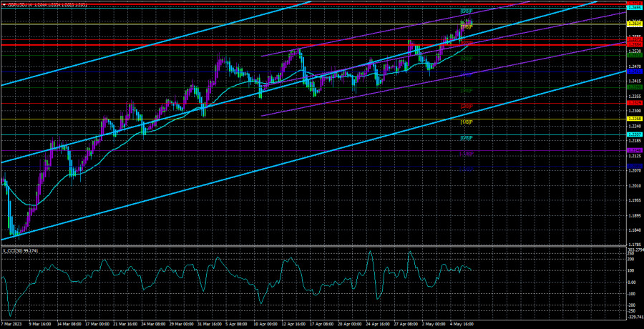Select the [5/8]P Murray level label
Image resolution: width=644 pixels, height=329 pixels.
point(466,59)
